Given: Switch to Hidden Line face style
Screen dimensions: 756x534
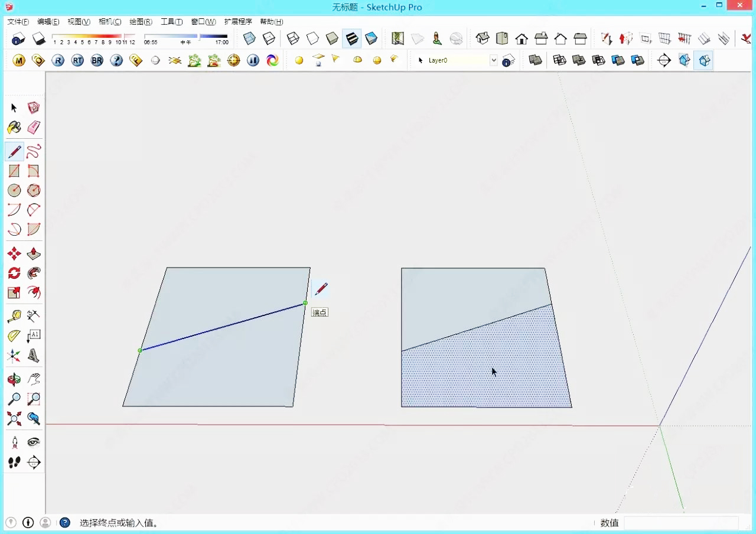Looking at the screenshot, I should click(312, 39).
